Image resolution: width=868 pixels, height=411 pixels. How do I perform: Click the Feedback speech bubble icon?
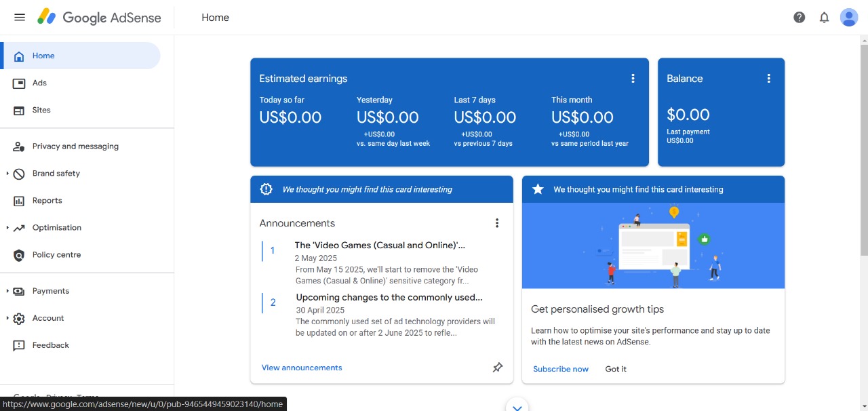click(x=19, y=346)
